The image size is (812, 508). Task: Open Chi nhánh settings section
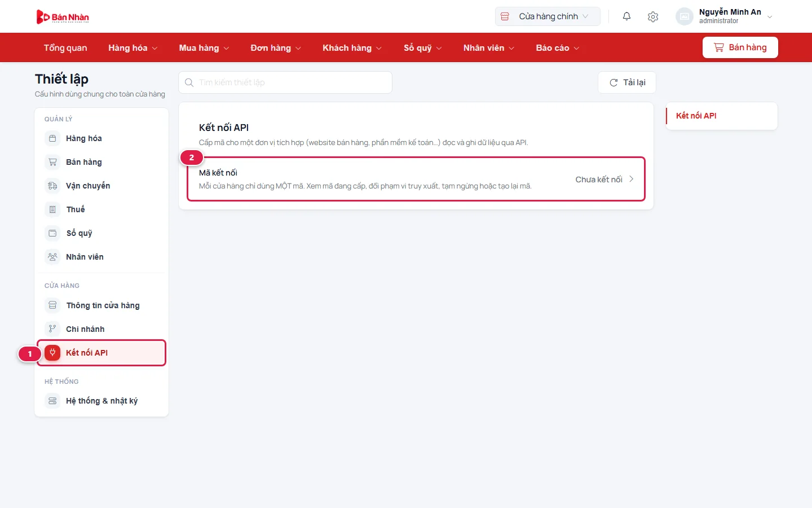(101, 329)
